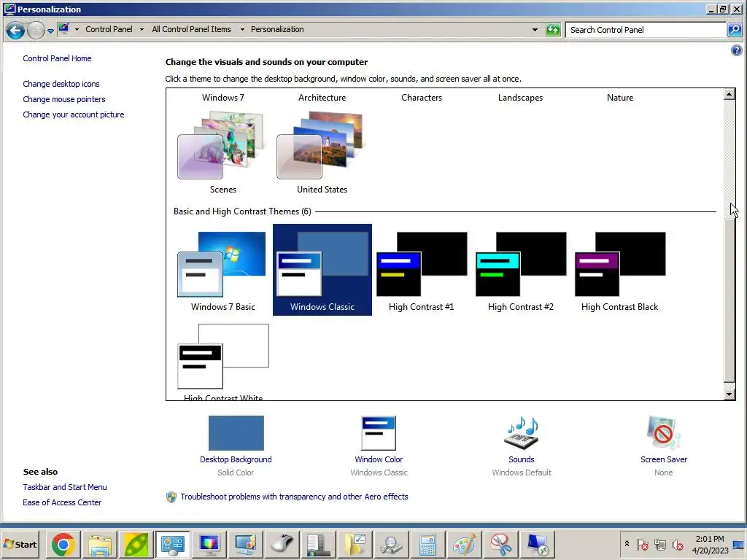Open Chrome from the taskbar
The height and width of the screenshot is (560, 747).
click(x=63, y=544)
